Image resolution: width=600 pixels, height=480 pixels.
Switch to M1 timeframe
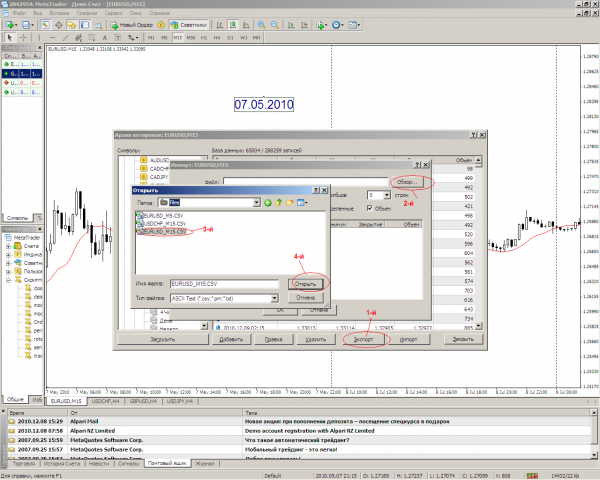pos(151,38)
